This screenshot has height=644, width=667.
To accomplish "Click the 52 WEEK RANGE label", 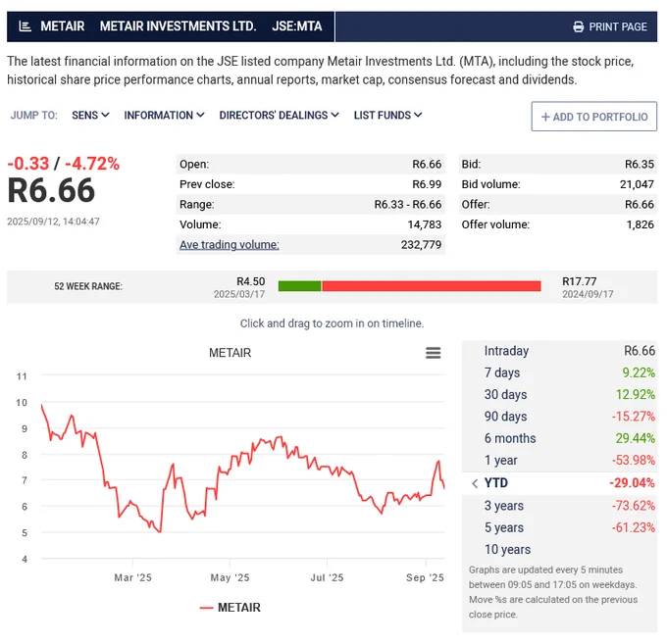I will point(88,286).
